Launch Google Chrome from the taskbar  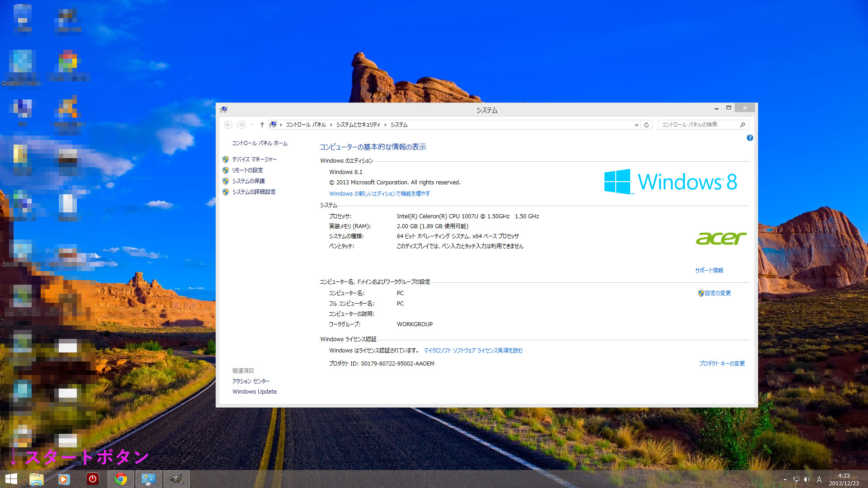point(121,479)
